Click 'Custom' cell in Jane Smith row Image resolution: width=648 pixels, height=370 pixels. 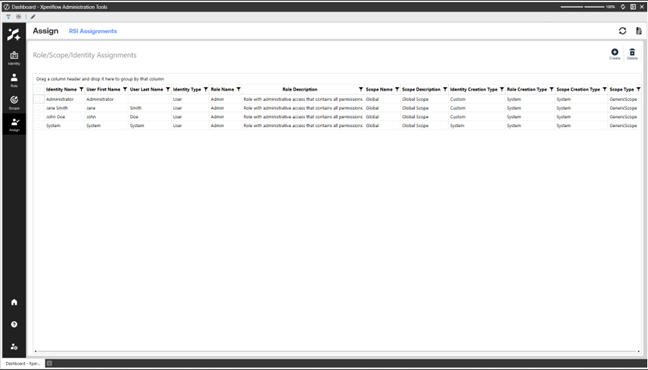coord(457,108)
